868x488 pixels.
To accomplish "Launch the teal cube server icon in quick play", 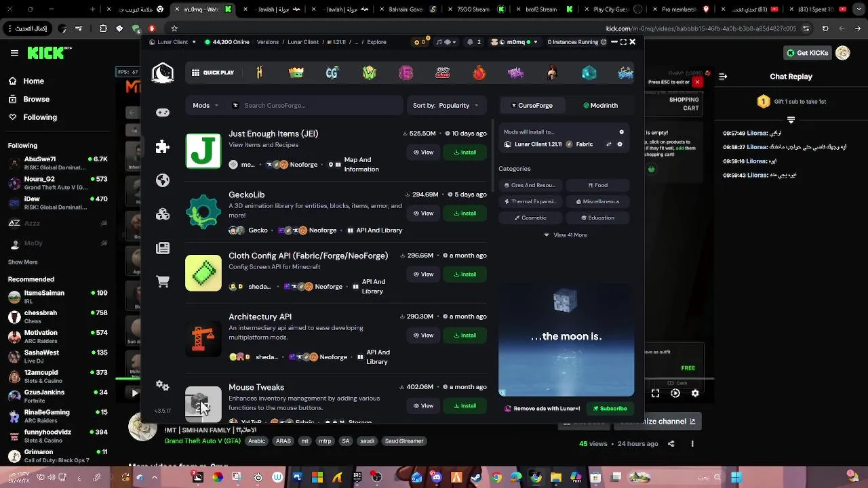I will (589, 73).
